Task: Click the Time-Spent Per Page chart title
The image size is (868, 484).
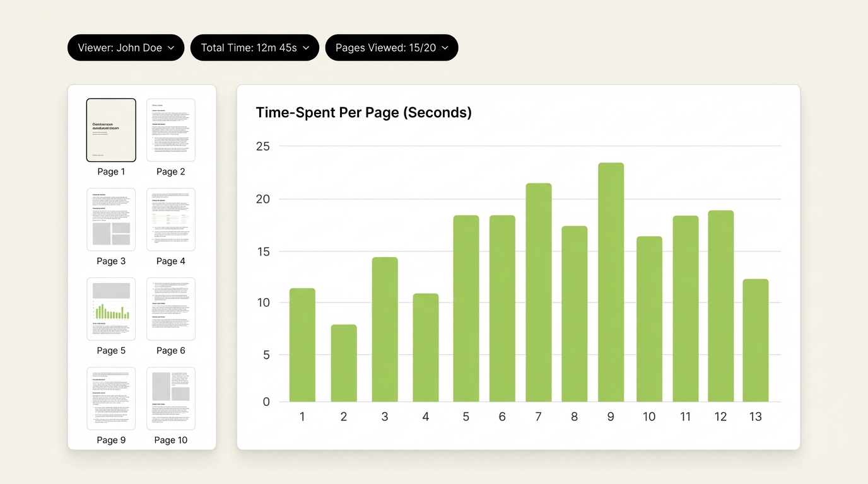Action: point(364,112)
